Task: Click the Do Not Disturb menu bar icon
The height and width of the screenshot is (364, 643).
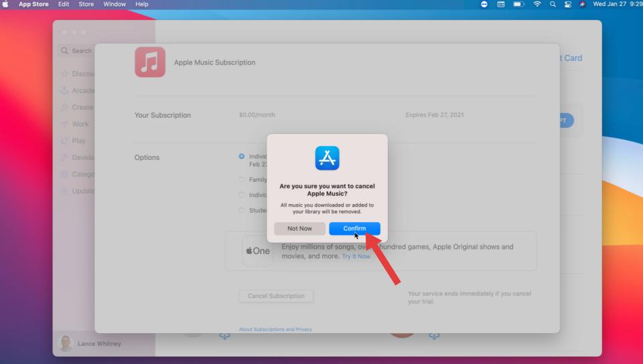Action: (x=484, y=4)
